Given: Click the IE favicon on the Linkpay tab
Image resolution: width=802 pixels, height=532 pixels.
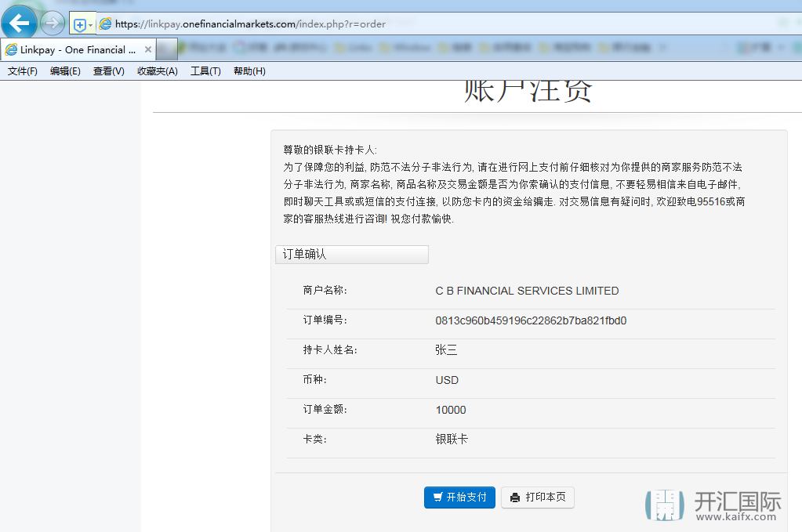Looking at the screenshot, I should point(11,49).
